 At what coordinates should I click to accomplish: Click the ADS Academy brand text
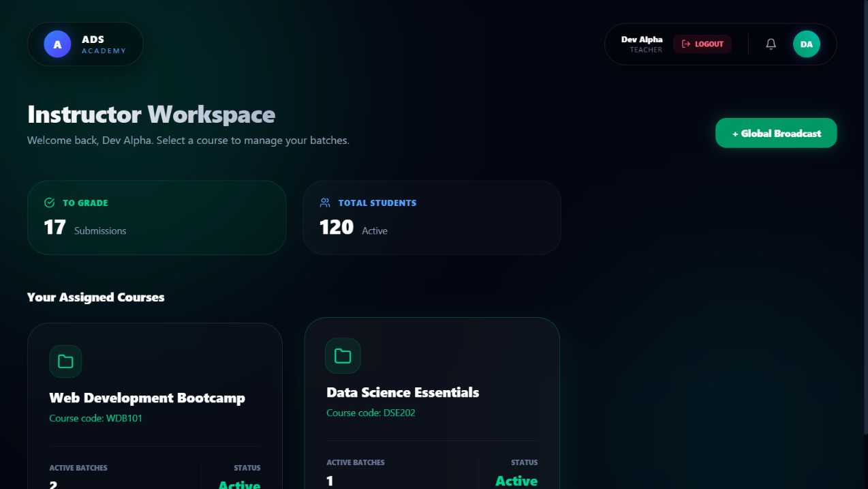click(104, 44)
